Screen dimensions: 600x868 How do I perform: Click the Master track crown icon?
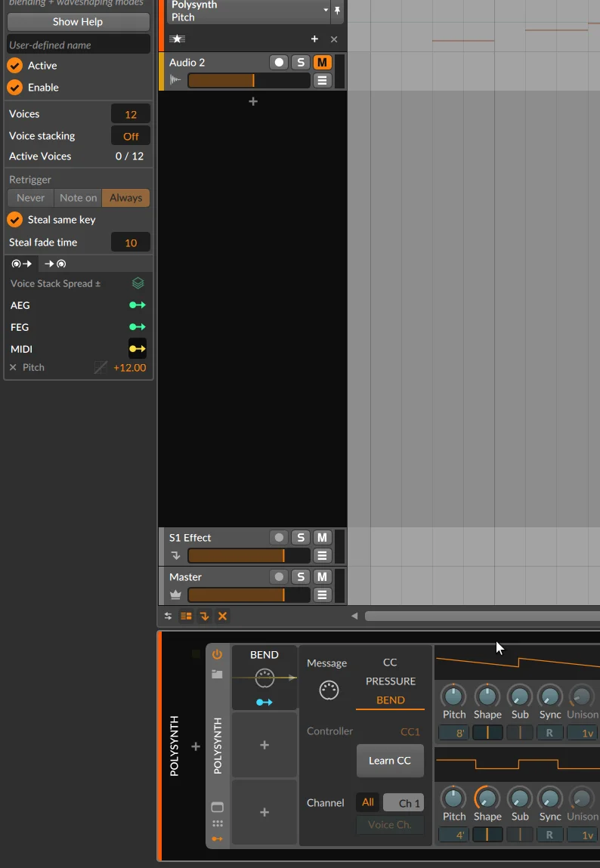click(x=175, y=595)
